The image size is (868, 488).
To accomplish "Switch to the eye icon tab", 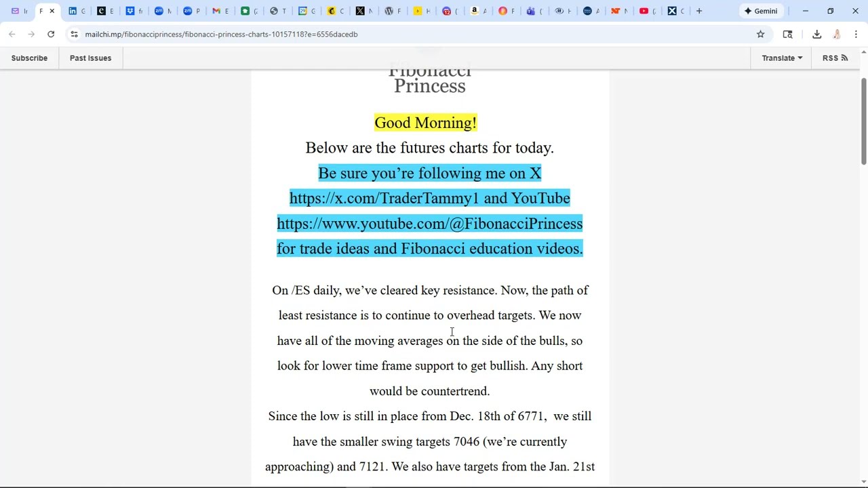I will tap(561, 11).
